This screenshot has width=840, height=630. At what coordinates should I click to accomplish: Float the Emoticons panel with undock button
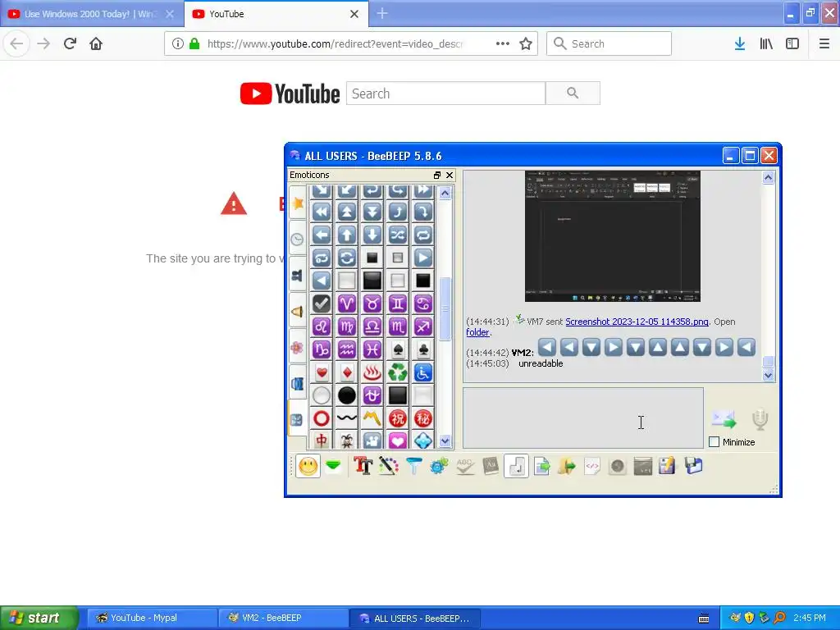[437, 176]
